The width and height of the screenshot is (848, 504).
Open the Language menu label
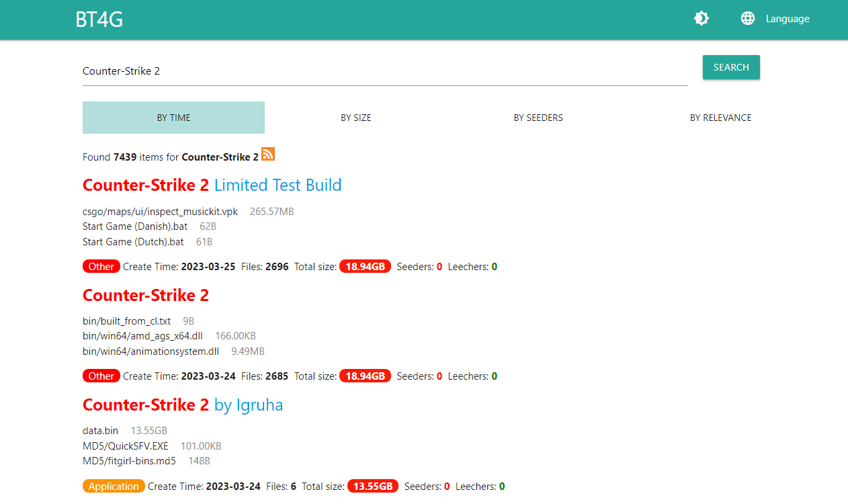(788, 19)
